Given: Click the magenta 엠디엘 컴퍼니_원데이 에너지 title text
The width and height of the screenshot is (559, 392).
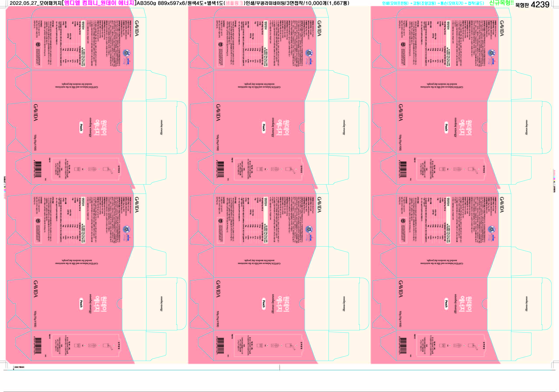Looking at the screenshot, I should [99, 3].
